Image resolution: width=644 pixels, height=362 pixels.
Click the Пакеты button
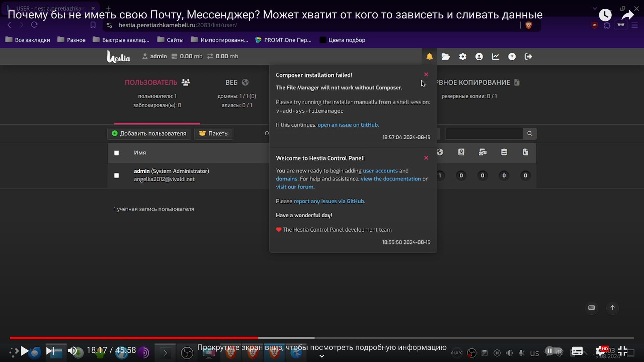pyautogui.click(x=214, y=133)
